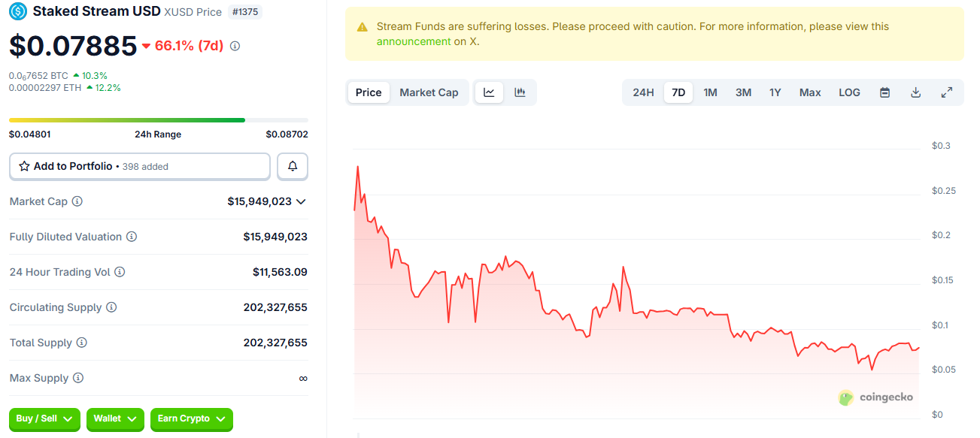Open the Earn Crypto dropdown

point(191,419)
